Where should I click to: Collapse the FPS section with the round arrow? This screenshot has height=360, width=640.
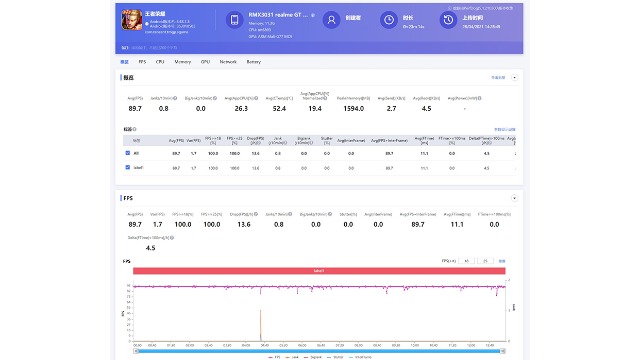(514, 198)
